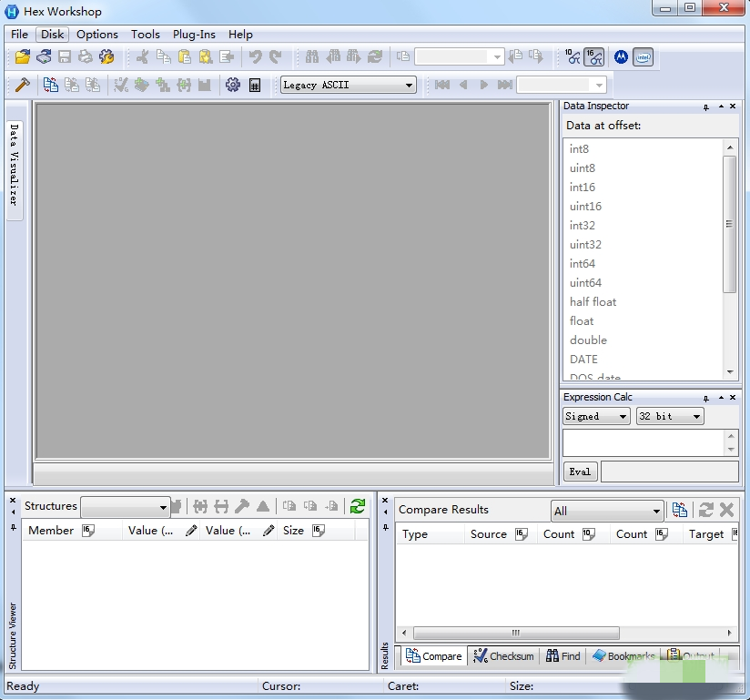Toggle decimal offset display button
The height and width of the screenshot is (700, 750).
[573, 56]
